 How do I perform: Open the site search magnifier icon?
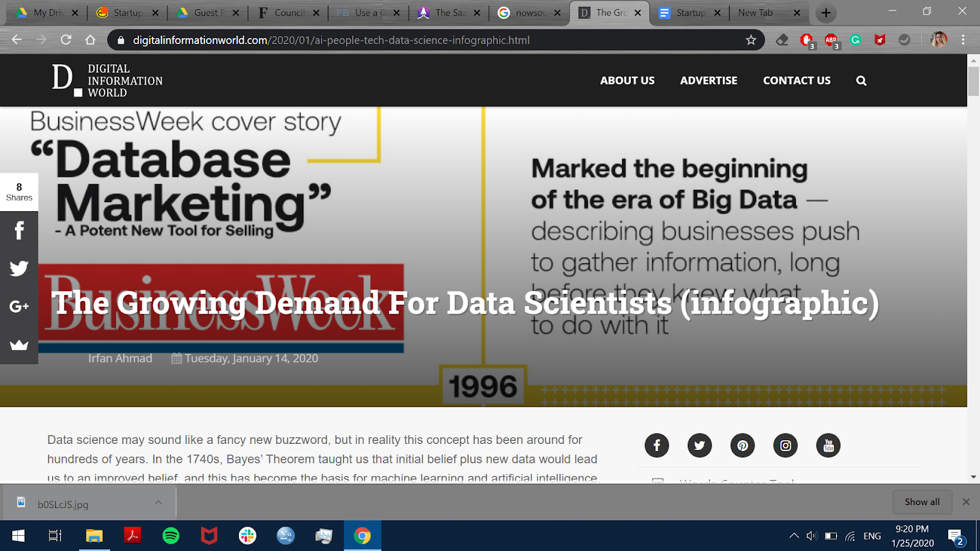(x=861, y=81)
